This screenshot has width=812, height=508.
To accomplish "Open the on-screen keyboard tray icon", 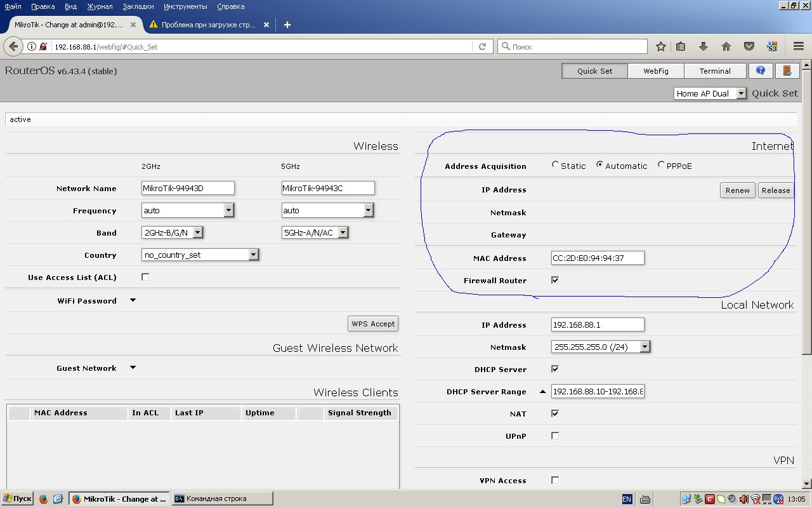I will [645, 499].
